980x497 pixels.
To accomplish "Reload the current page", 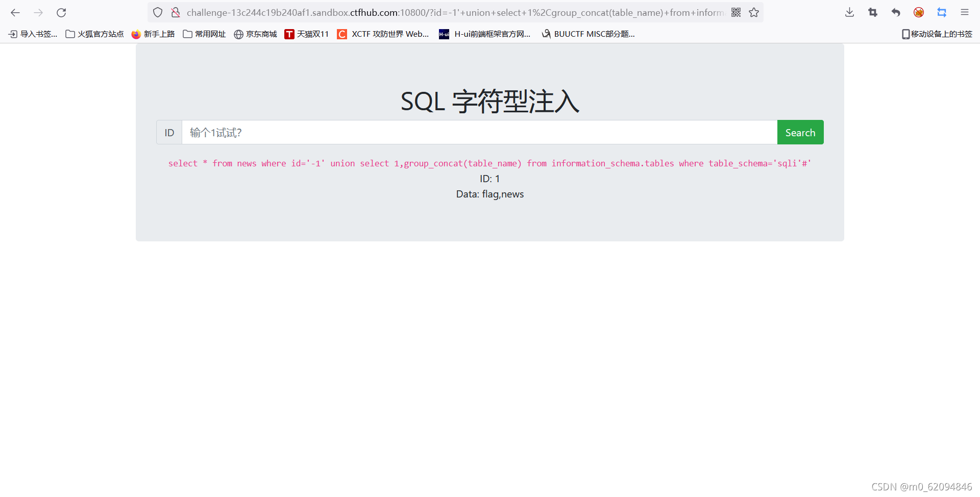I will tap(61, 13).
